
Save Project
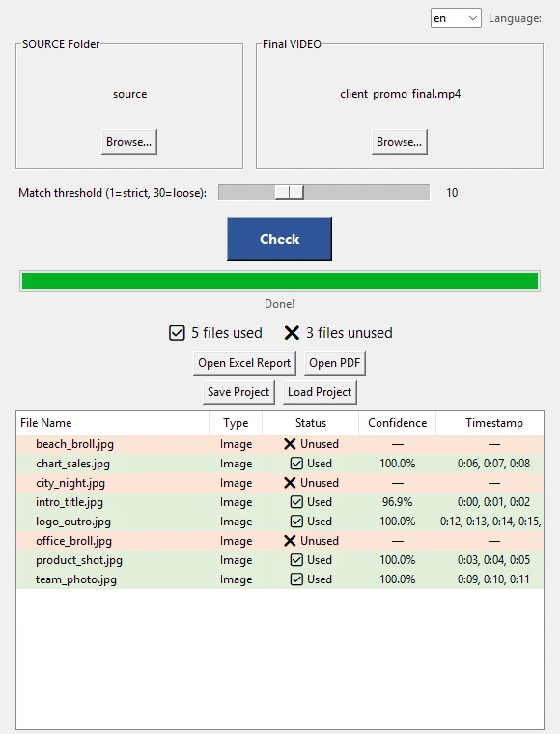[x=238, y=392]
